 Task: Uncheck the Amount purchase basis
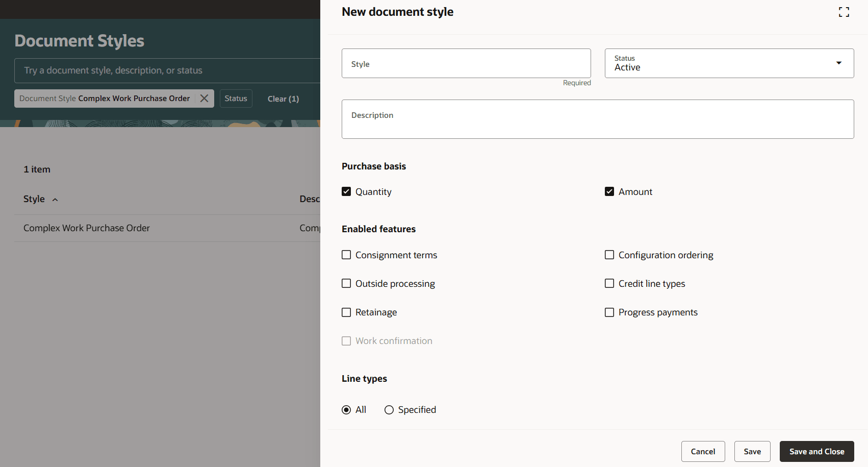coord(609,192)
